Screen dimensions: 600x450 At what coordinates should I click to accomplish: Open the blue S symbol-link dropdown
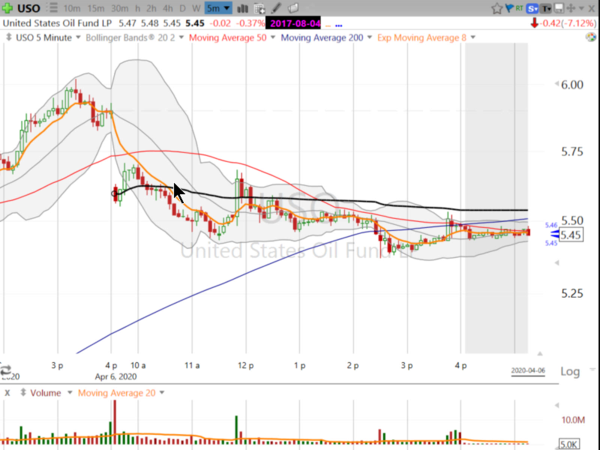click(x=532, y=8)
